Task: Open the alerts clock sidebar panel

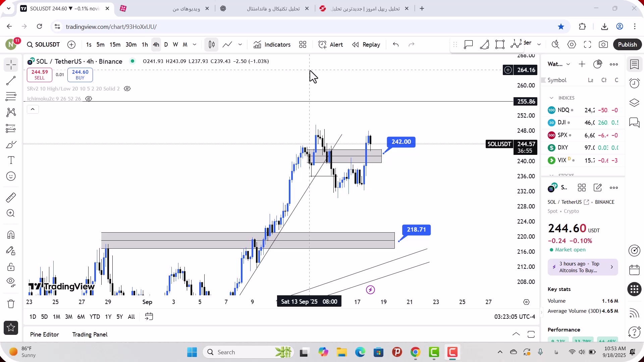Action: click(x=634, y=83)
